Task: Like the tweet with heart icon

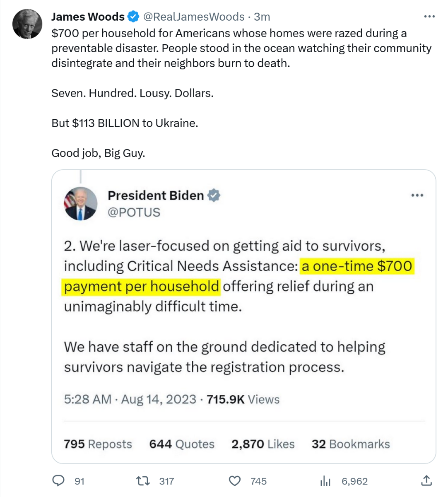Action: coord(235,480)
